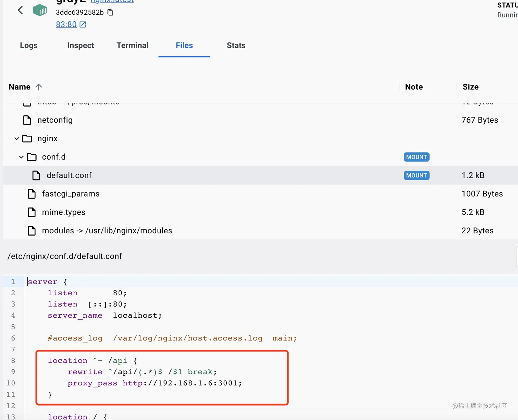Viewport: 518px width, 420px height.
Task: Click the fastcgi_params file icon
Action: tap(32, 194)
